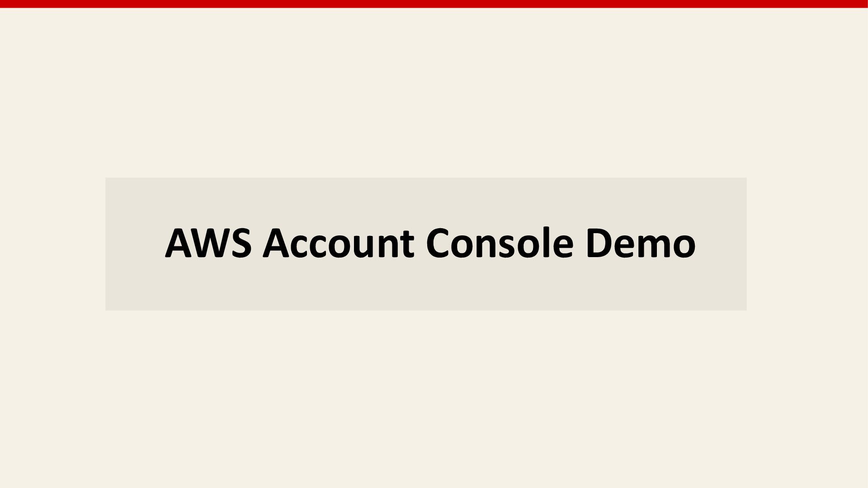
Task: Click the final "o" of "Demo"
Action: pos(684,248)
